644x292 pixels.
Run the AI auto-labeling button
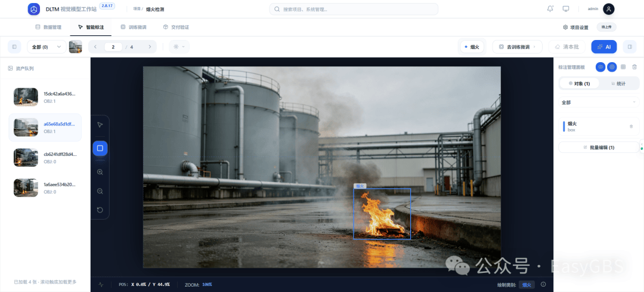[603, 47]
